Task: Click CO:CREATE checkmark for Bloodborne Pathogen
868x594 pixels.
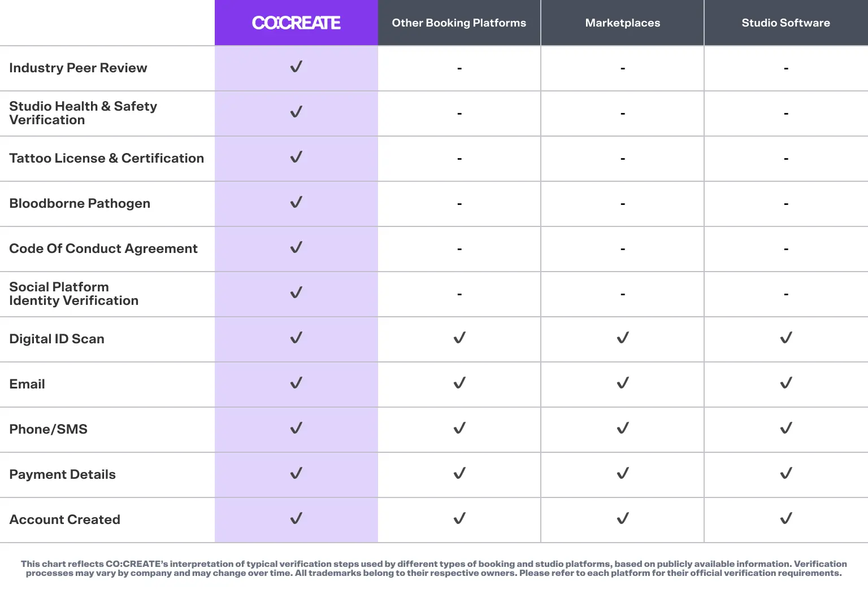Action: pyautogui.click(x=296, y=203)
